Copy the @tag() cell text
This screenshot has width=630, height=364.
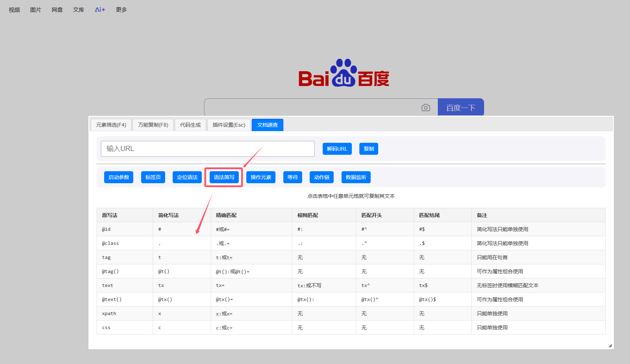click(x=125, y=271)
